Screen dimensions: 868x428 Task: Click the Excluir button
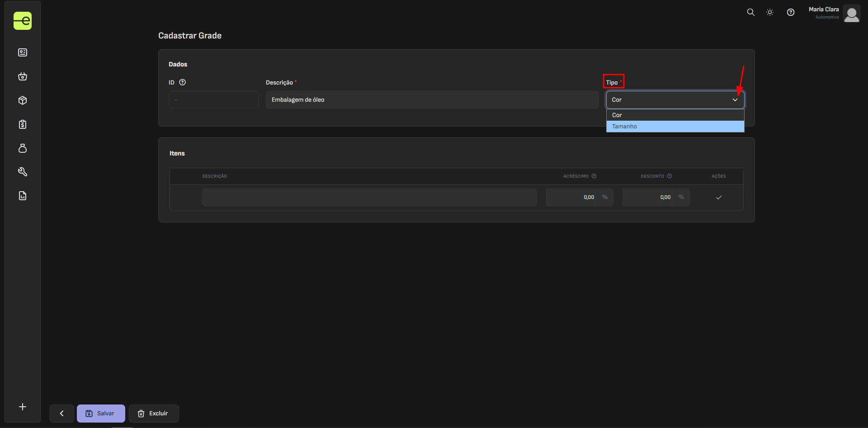tap(154, 414)
